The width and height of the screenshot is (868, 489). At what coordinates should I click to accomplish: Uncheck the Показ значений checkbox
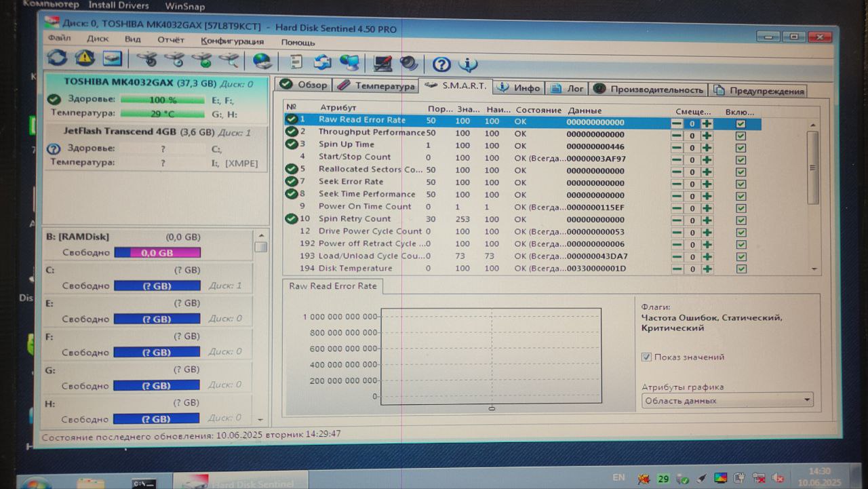tap(646, 357)
